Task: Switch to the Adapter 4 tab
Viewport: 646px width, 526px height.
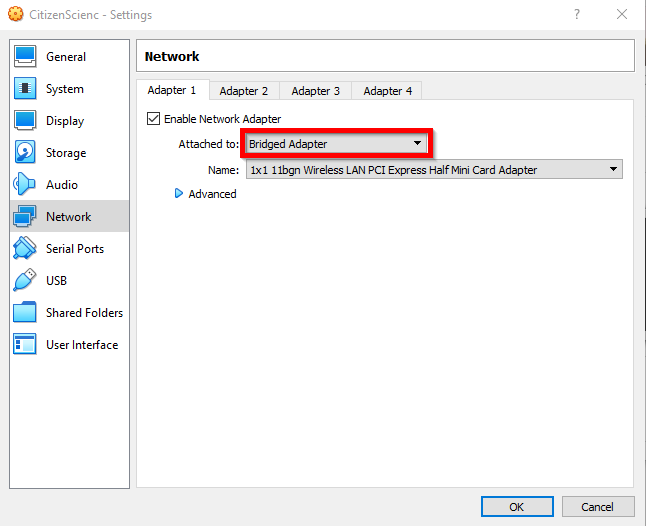Action: click(x=387, y=91)
